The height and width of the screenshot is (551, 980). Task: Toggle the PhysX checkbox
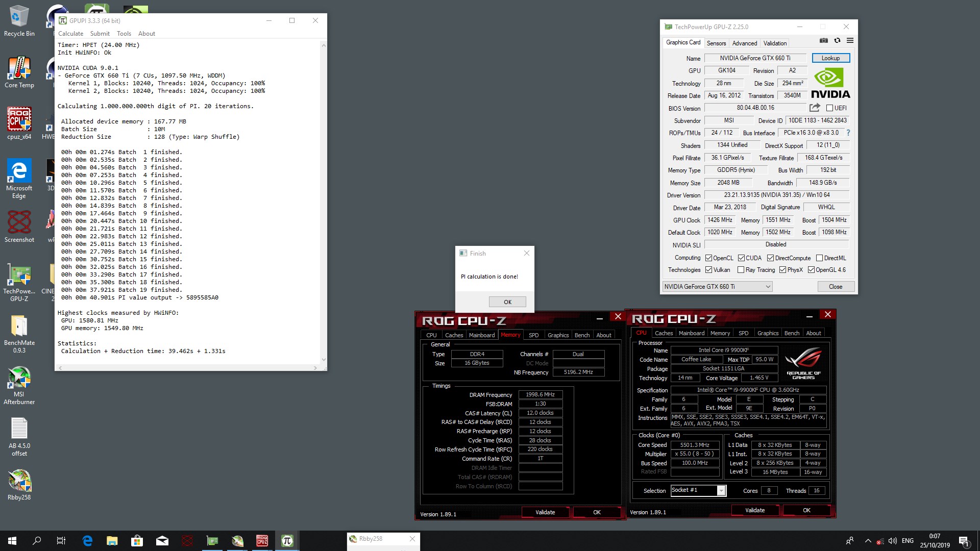coord(782,270)
